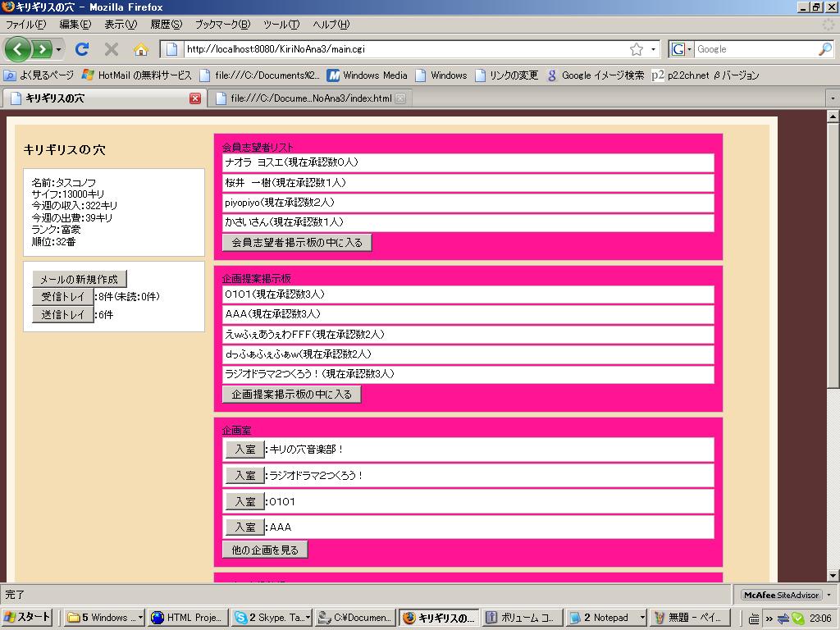Viewport: 840px width, 630px height.
Task: Open the file:///C:/Documents bookmark
Action: 259,75
